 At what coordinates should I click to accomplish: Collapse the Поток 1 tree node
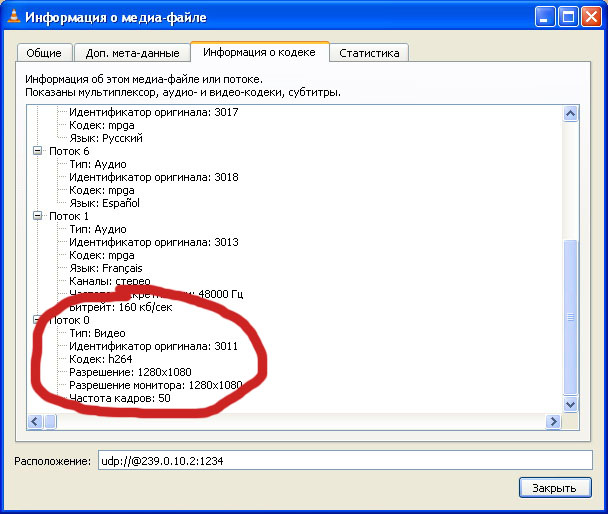[38, 216]
